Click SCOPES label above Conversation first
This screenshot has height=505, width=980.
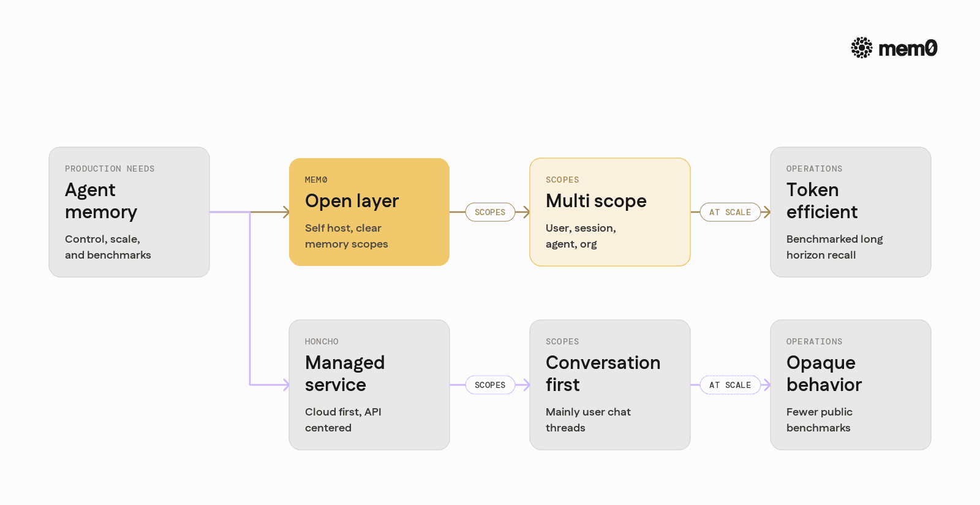pyautogui.click(x=562, y=341)
